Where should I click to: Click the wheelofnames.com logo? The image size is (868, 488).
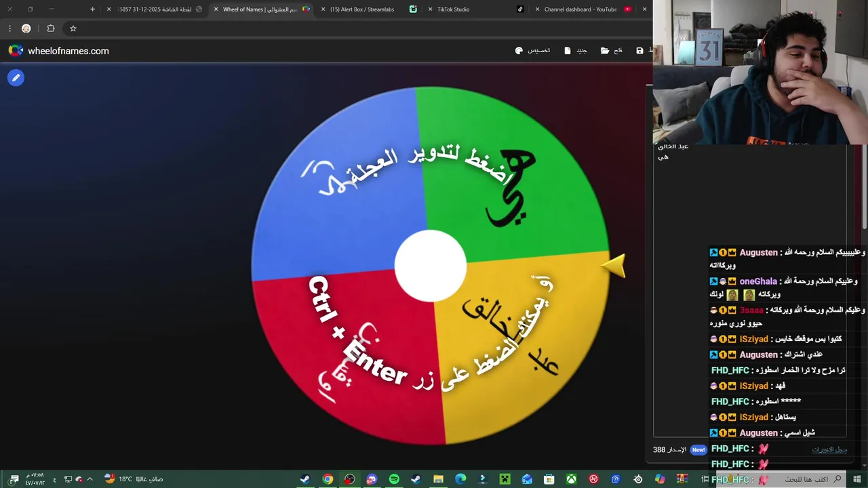click(x=58, y=51)
